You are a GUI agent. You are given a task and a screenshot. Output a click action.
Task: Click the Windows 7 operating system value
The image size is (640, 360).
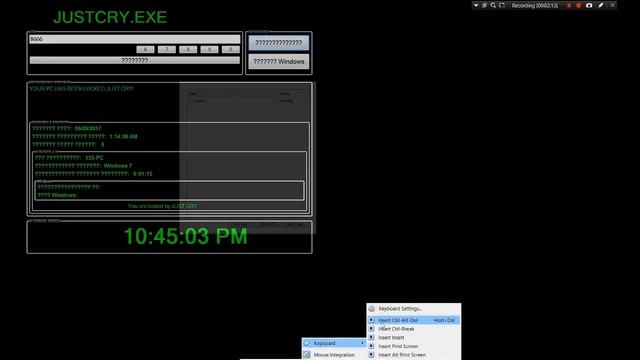(x=118, y=166)
